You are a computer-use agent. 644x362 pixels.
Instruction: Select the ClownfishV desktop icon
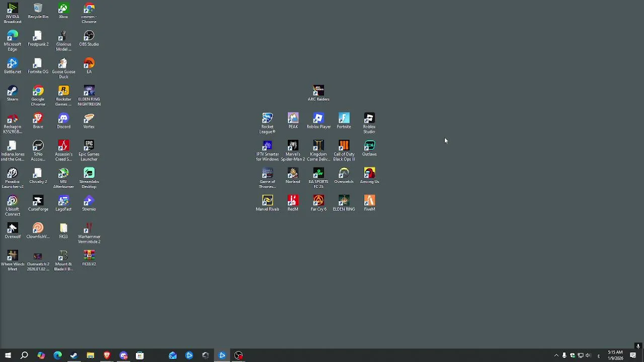38,231
